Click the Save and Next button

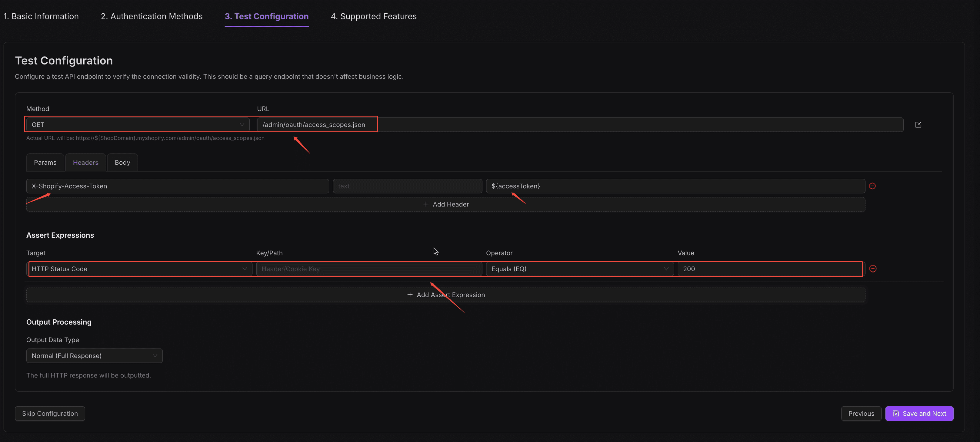(919, 414)
